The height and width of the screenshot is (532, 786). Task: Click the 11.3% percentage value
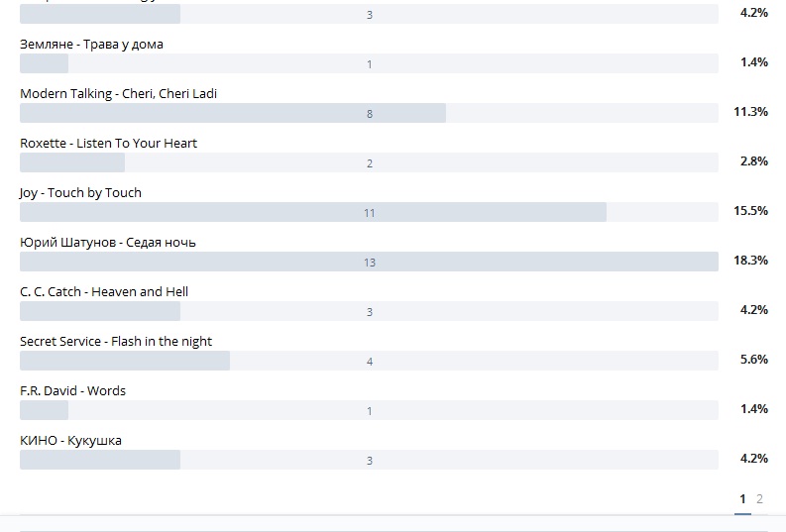point(750,112)
